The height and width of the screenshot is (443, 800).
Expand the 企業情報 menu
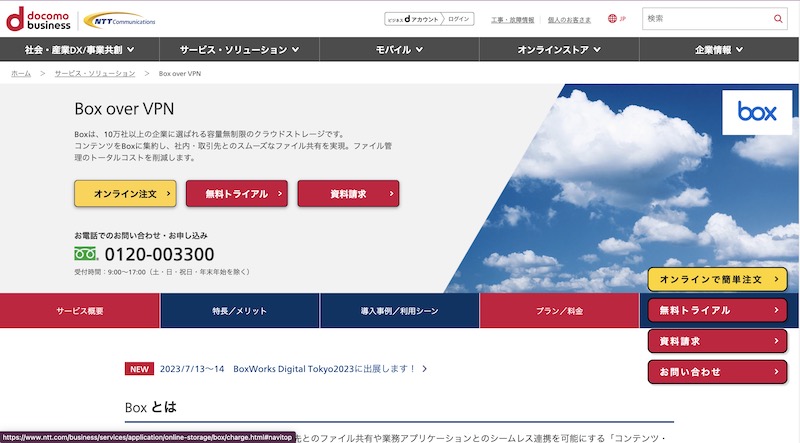[719, 50]
